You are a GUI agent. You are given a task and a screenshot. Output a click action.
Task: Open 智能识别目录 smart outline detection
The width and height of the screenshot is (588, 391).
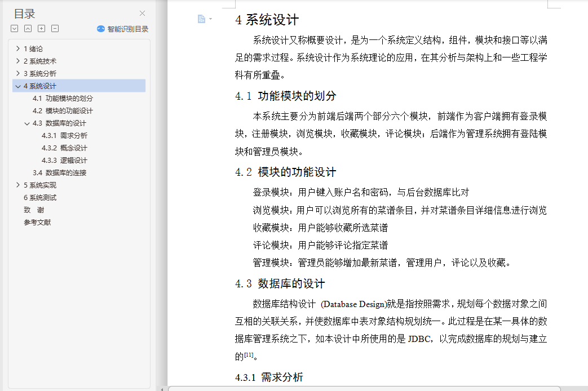click(x=123, y=29)
